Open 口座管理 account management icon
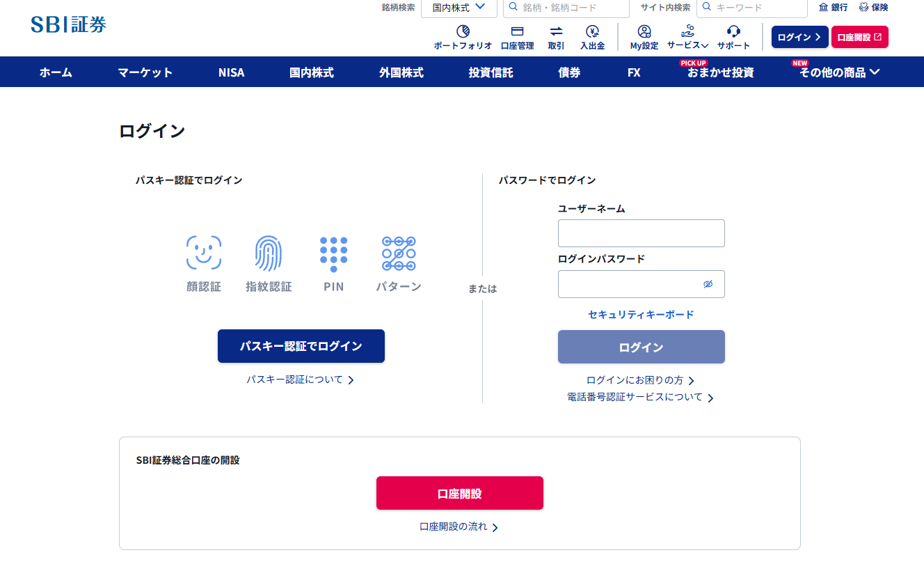This screenshot has height=587, width=924. click(517, 31)
